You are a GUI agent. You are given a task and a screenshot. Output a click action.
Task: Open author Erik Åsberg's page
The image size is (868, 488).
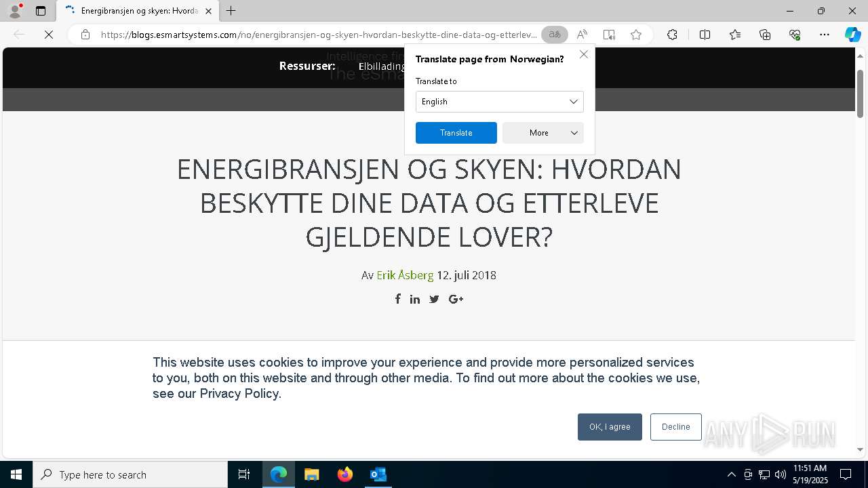coord(405,275)
